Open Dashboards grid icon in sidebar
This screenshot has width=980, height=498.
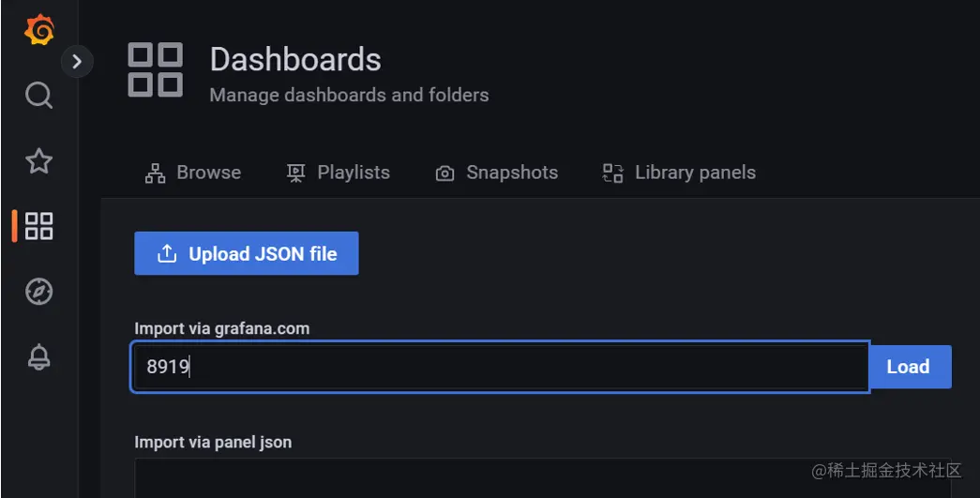point(38,226)
